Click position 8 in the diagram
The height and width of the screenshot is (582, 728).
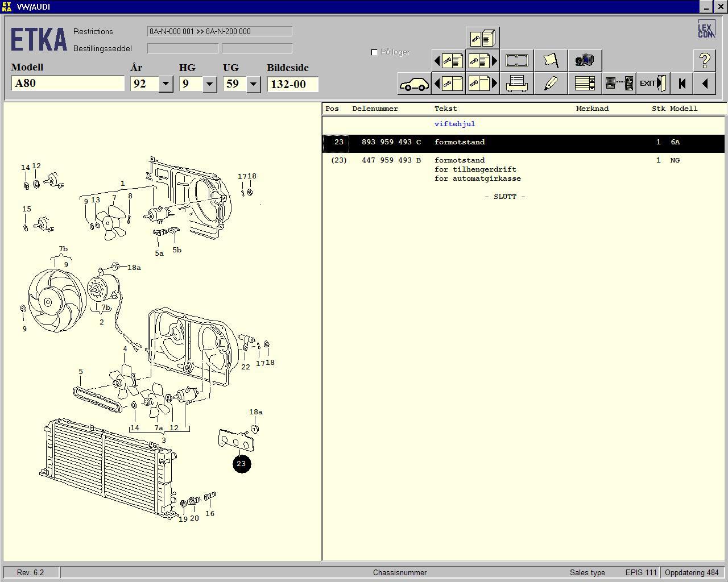pyautogui.click(x=130, y=196)
